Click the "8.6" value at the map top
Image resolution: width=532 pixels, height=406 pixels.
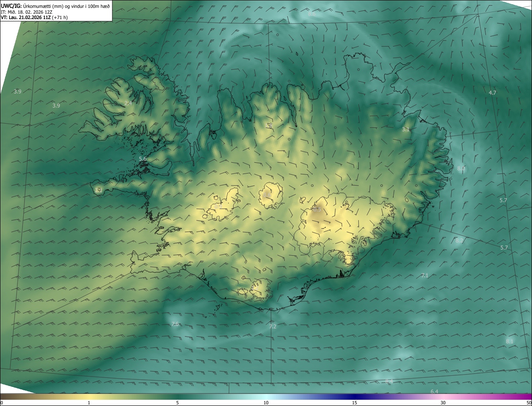click(x=311, y=14)
